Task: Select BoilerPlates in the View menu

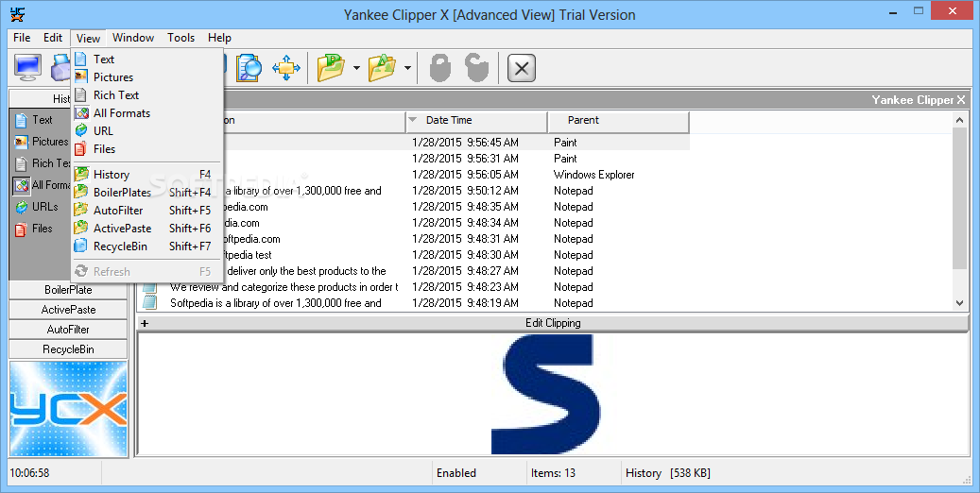Action: pos(146,193)
